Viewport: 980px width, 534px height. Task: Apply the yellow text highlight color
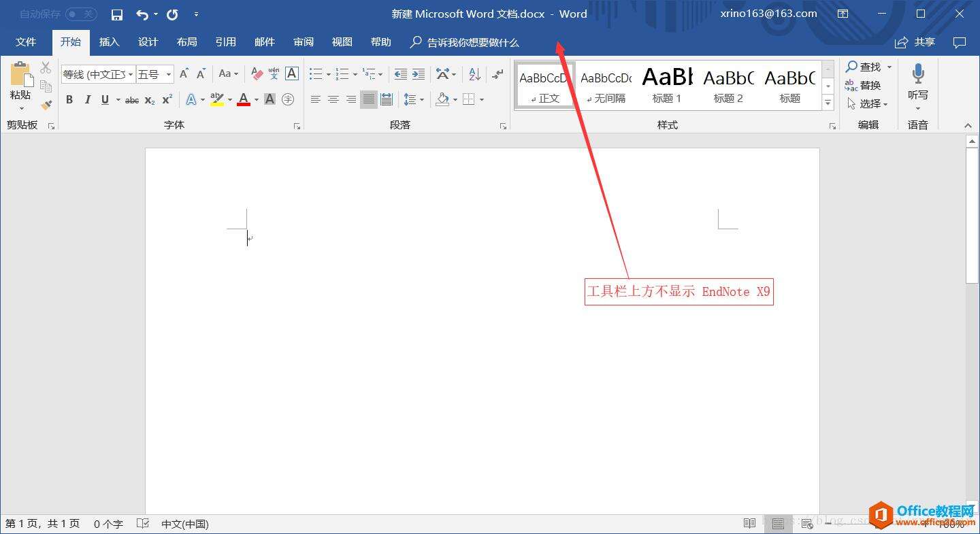217,99
